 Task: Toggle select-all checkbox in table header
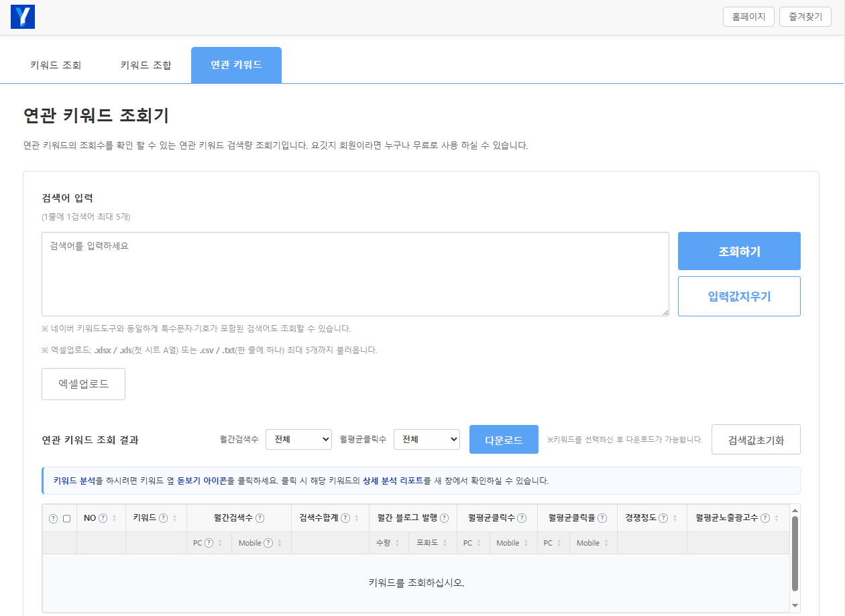(x=66, y=518)
